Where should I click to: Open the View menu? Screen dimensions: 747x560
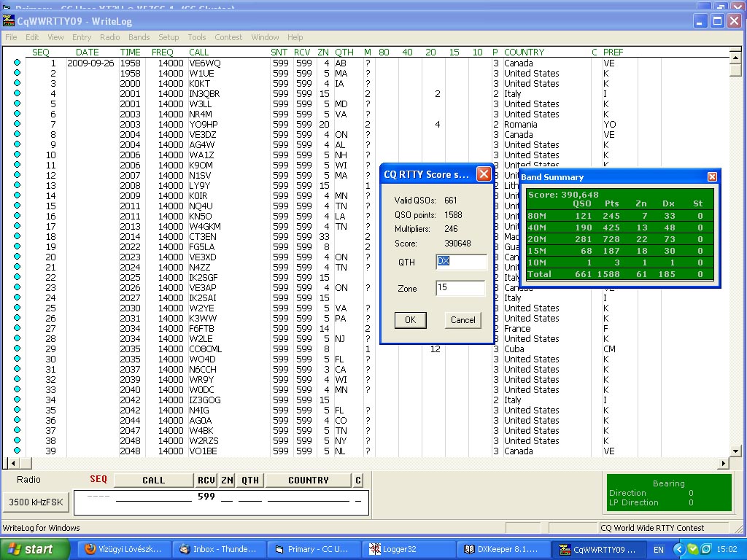[x=55, y=37]
